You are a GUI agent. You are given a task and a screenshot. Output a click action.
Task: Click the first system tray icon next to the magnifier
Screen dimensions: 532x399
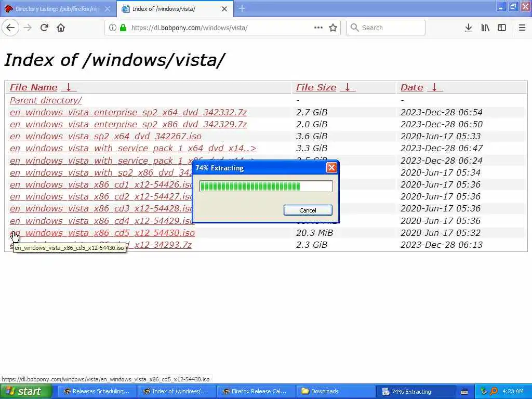click(x=484, y=391)
